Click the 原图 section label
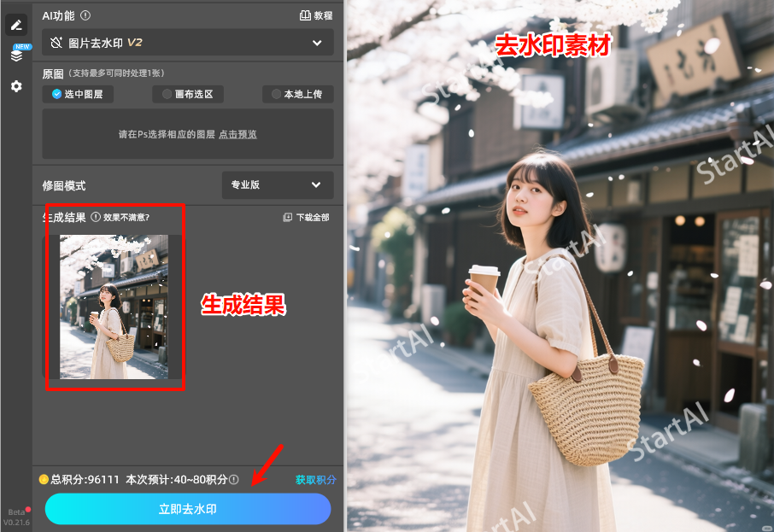The image size is (774, 532). [53, 74]
